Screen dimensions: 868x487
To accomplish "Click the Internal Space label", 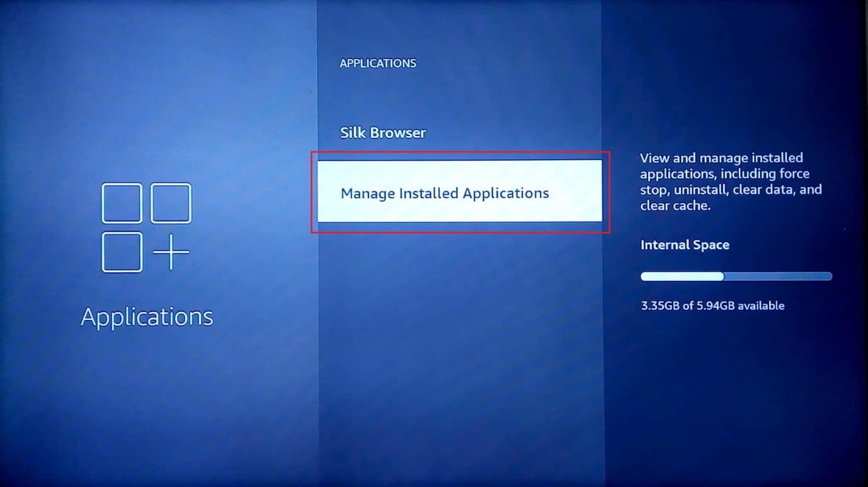I will pyautogui.click(x=685, y=245).
